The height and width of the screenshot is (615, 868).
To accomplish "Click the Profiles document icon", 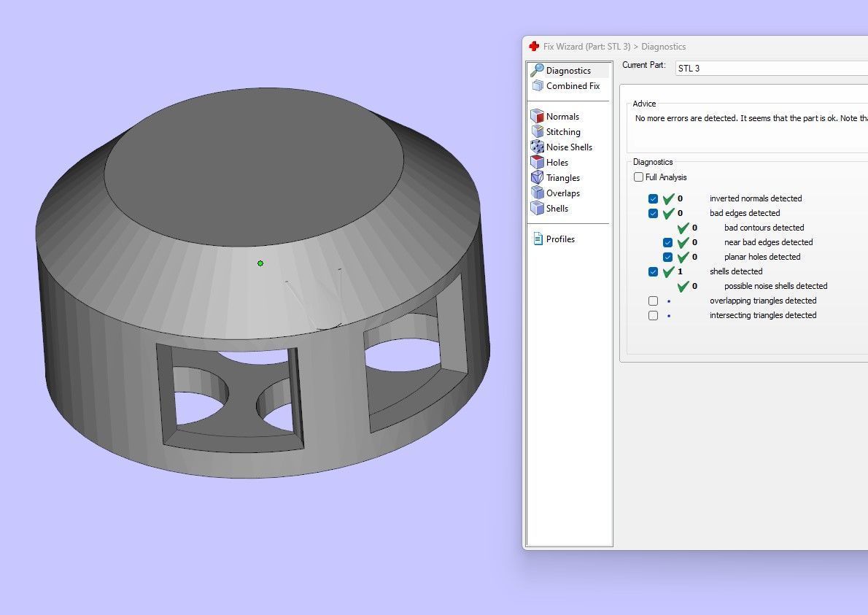I will pyautogui.click(x=538, y=239).
